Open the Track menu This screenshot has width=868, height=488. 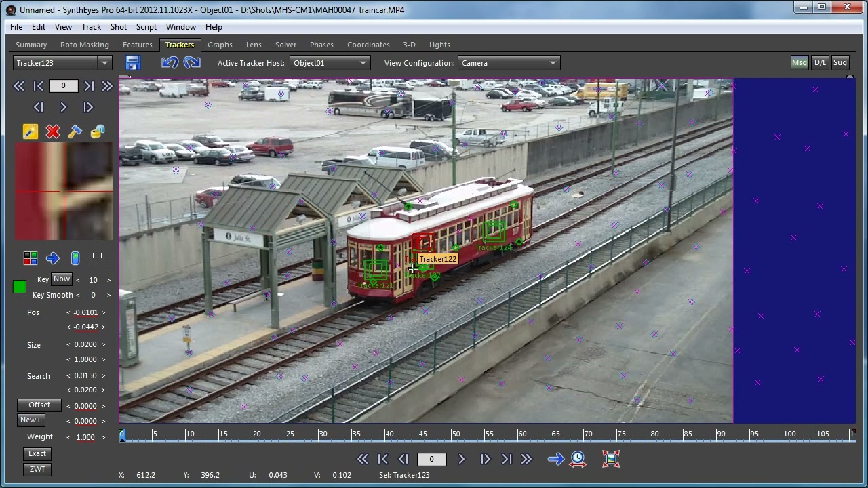[x=91, y=27]
